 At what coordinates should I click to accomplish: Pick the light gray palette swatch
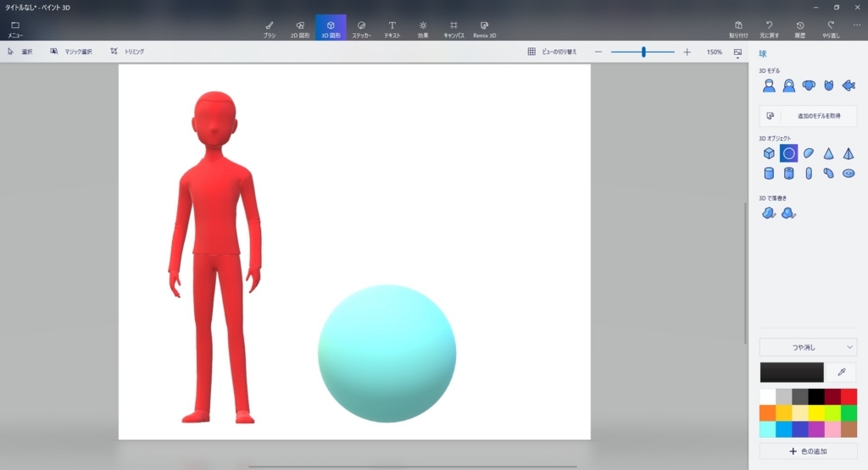pyautogui.click(x=784, y=396)
